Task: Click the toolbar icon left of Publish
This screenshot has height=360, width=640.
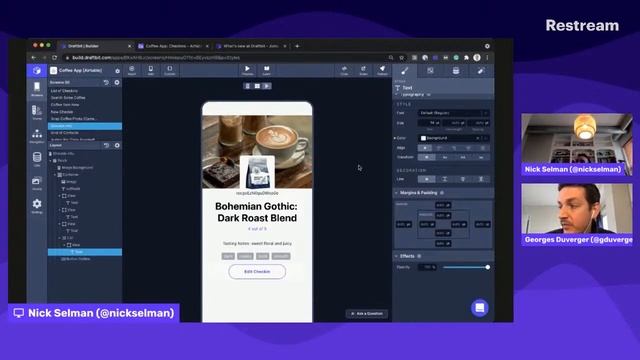Action: [363, 70]
